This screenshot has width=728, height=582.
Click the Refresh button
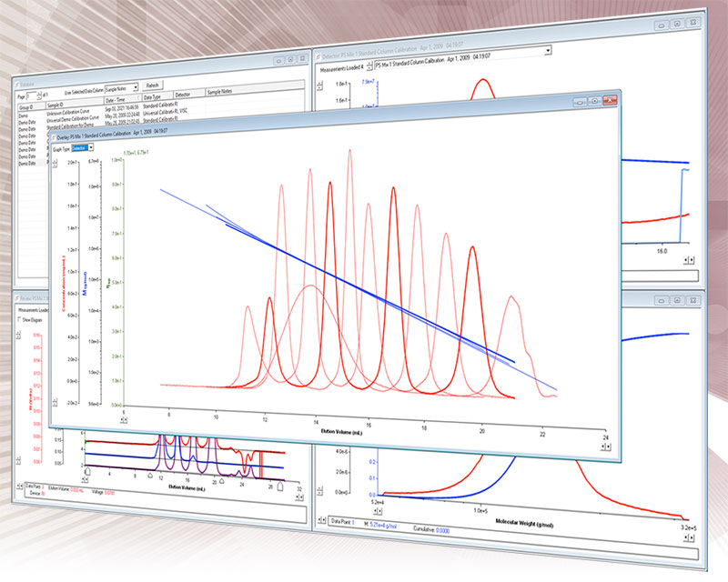click(x=155, y=85)
